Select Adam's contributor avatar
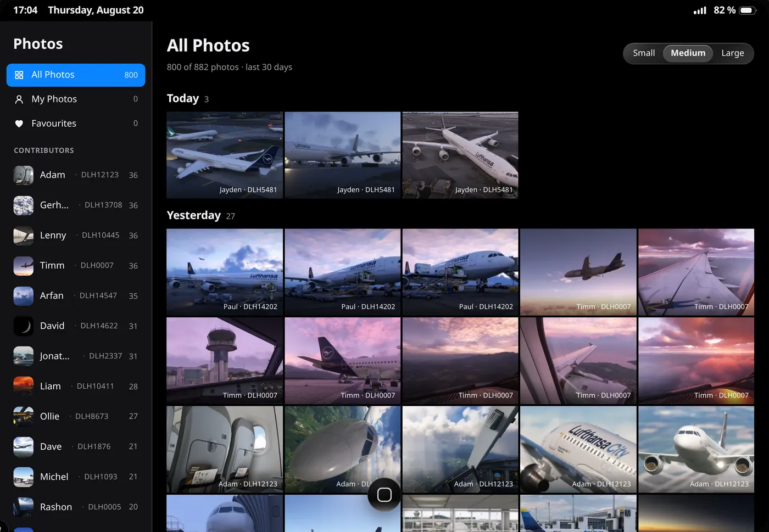 tap(24, 175)
